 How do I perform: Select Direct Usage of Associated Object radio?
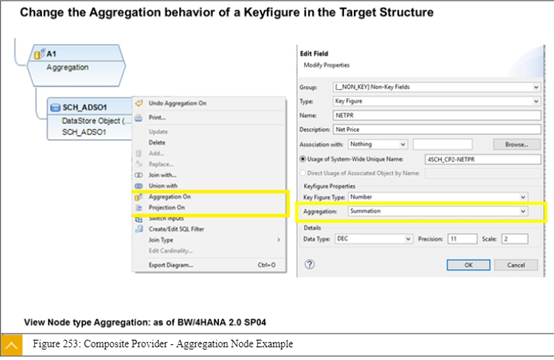302,173
